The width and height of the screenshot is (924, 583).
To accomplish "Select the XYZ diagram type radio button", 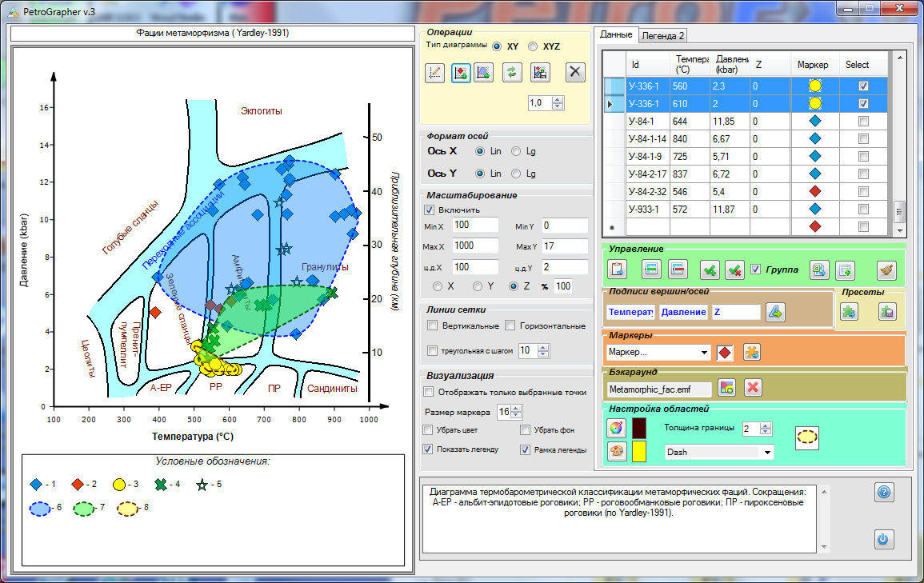I will pyautogui.click(x=533, y=46).
